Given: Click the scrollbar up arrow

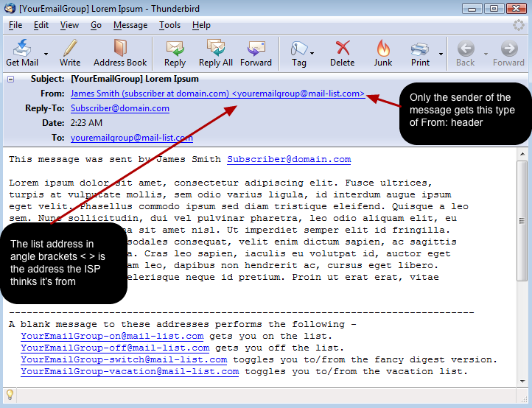Looking at the screenshot, I should tap(522, 155).
